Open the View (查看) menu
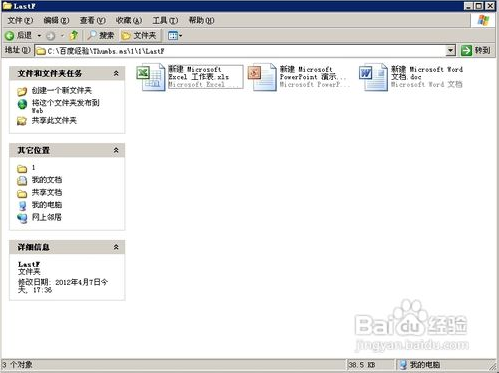The height and width of the screenshot is (373, 499). [x=93, y=20]
